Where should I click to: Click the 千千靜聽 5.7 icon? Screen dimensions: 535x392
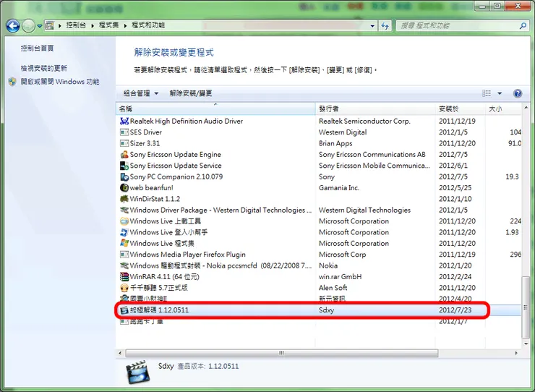(124, 288)
